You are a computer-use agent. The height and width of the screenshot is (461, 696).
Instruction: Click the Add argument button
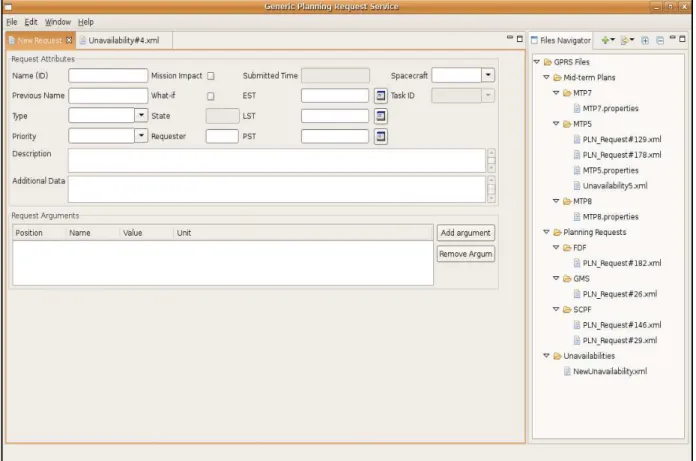[466, 233]
